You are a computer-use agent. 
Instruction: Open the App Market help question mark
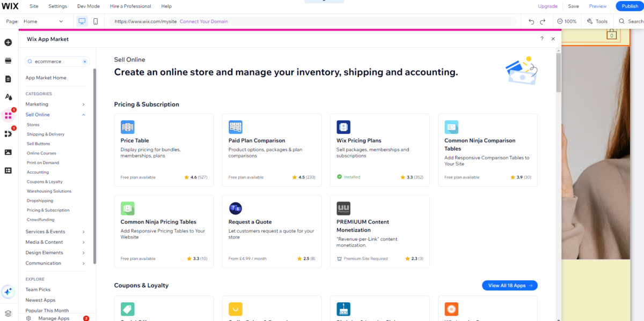tap(541, 39)
